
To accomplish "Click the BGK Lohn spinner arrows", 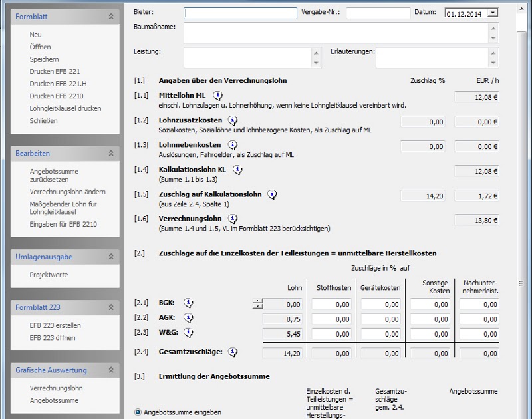I will point(257,304).
